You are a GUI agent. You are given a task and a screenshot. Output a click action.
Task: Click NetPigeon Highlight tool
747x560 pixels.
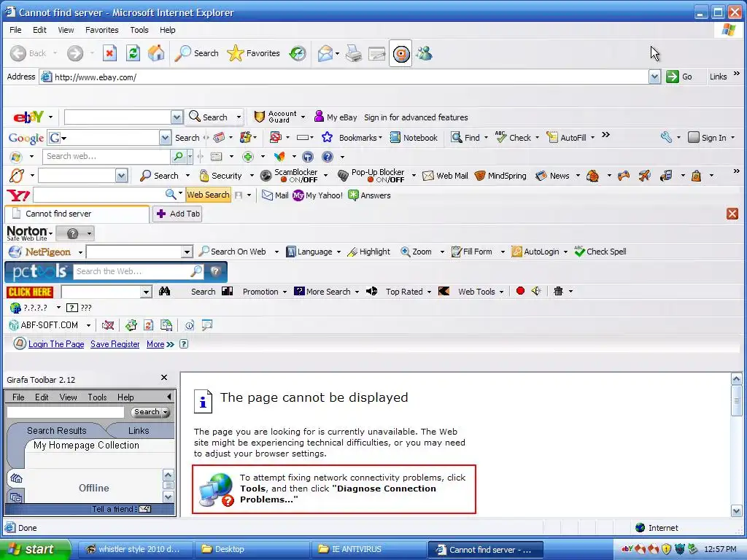point(368,252)
